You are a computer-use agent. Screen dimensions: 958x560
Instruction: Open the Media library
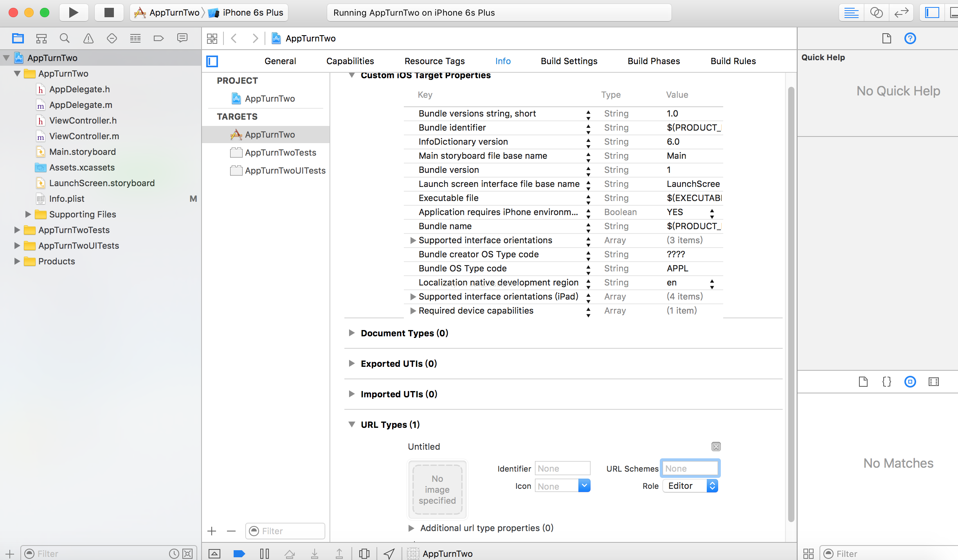point(934,382)
